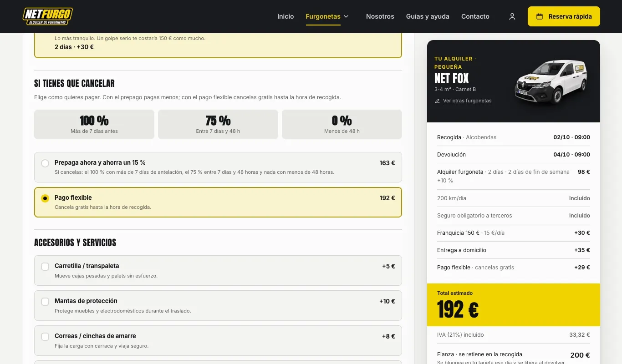Screen dimensions: 622x364
Task: Click the IVA 33,32 € value
Action: click(x=580, y=335)
